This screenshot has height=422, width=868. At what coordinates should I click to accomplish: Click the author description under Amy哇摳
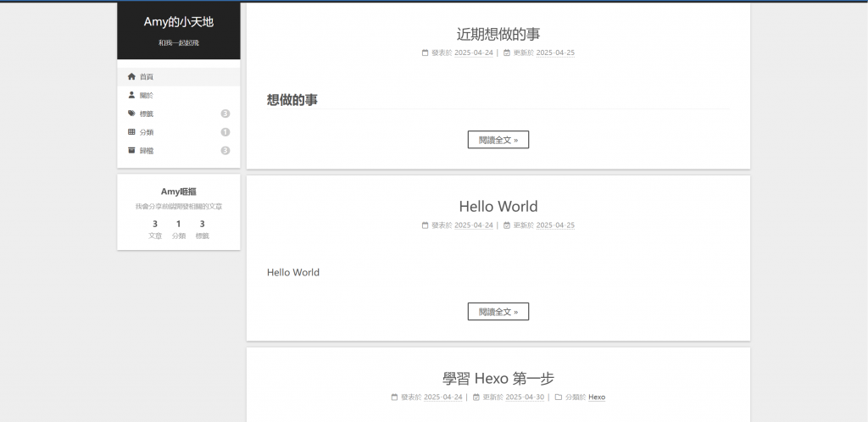[179, 206]
